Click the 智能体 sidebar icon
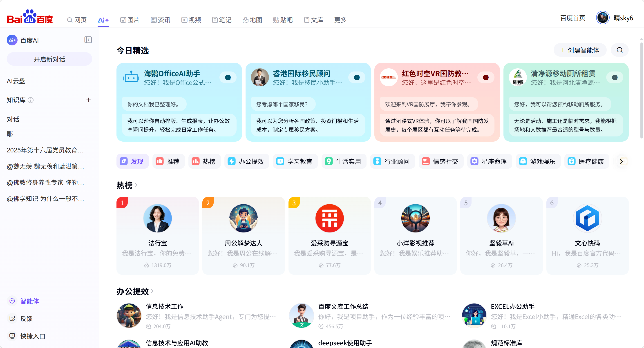The height and width of the screenshot is (348, 644). (x=12, y=301)
